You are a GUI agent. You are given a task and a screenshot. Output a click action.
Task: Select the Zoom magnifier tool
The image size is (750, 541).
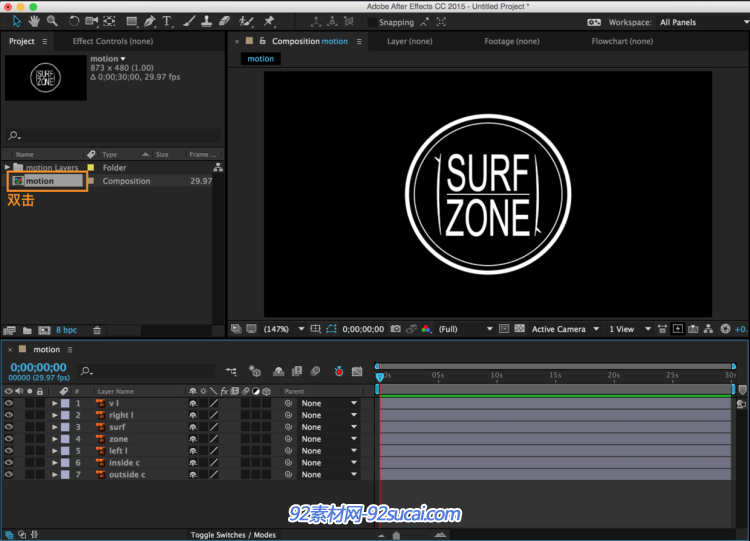click(52, 22)
